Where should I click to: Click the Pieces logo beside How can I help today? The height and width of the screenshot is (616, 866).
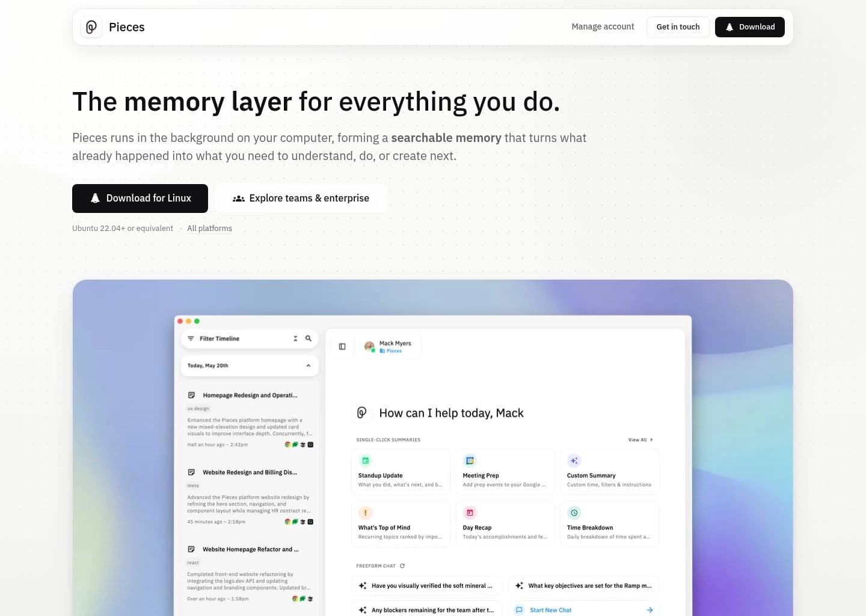pyautogui.click(x=361, y=413)
